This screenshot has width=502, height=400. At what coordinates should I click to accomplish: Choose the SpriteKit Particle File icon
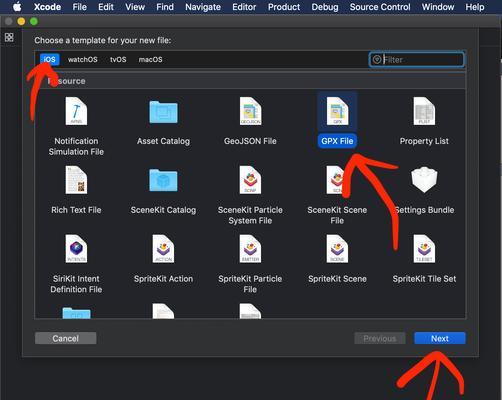pos(250,249)
